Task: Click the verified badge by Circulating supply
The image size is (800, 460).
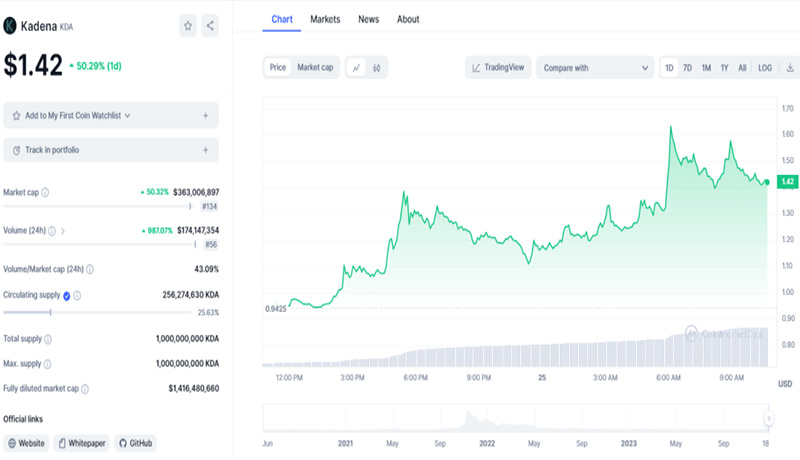Action: [x=66, y=295]
